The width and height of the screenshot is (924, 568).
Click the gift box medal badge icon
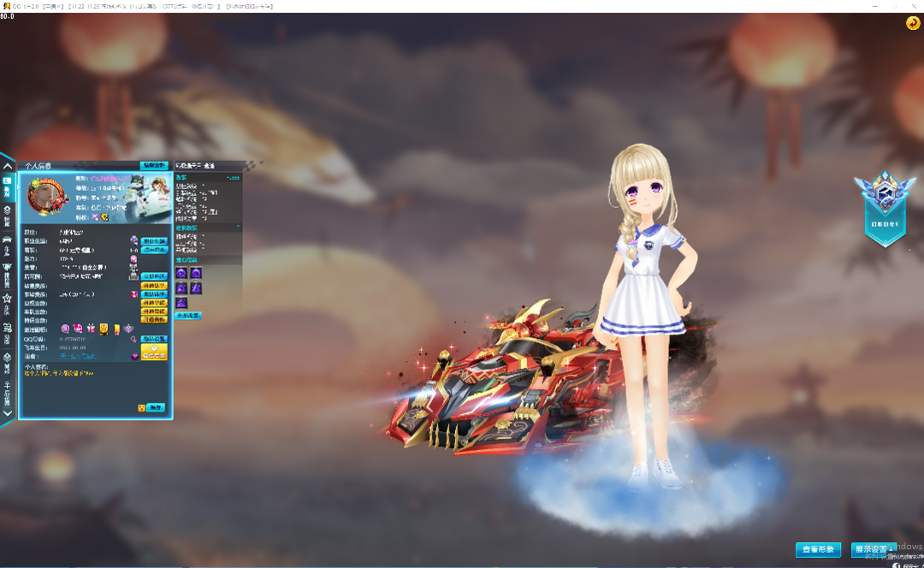pos(91,328)
